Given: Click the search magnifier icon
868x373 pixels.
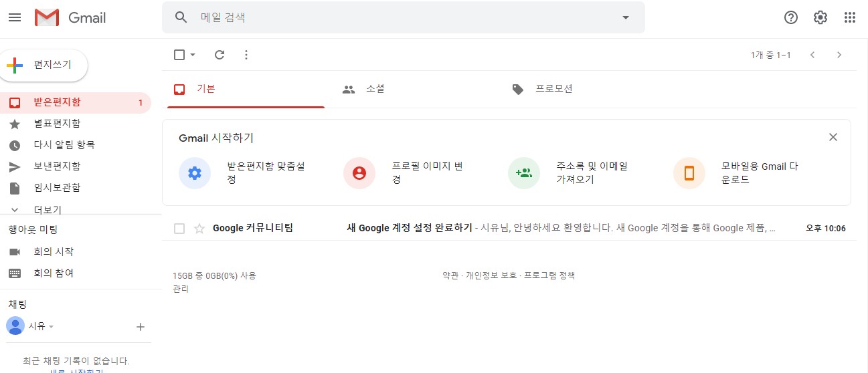Looking at the screenshot, I should (181, 17).
